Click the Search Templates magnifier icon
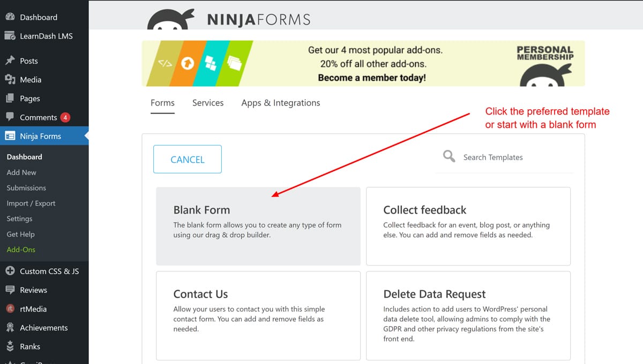643x364 pixels. click(x=449, y=156)
